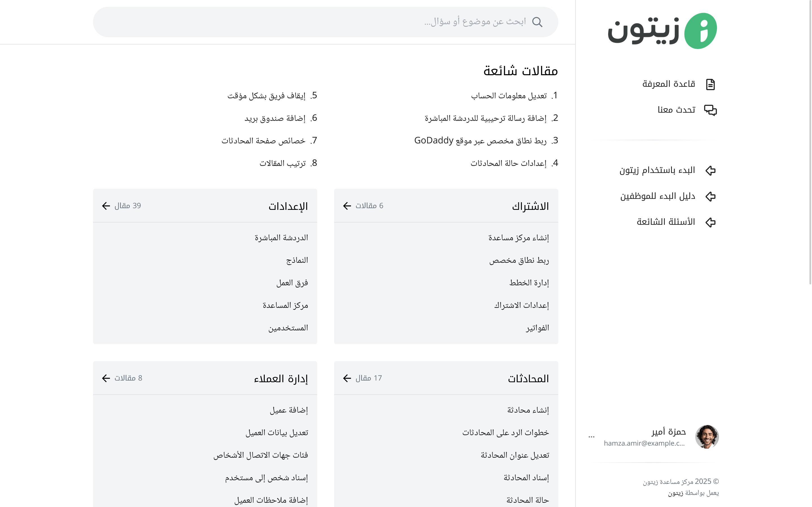Open the إدارة العملاء category arrow
The image size is (812, 507).
pyautogui.click(x=106, y=378)
